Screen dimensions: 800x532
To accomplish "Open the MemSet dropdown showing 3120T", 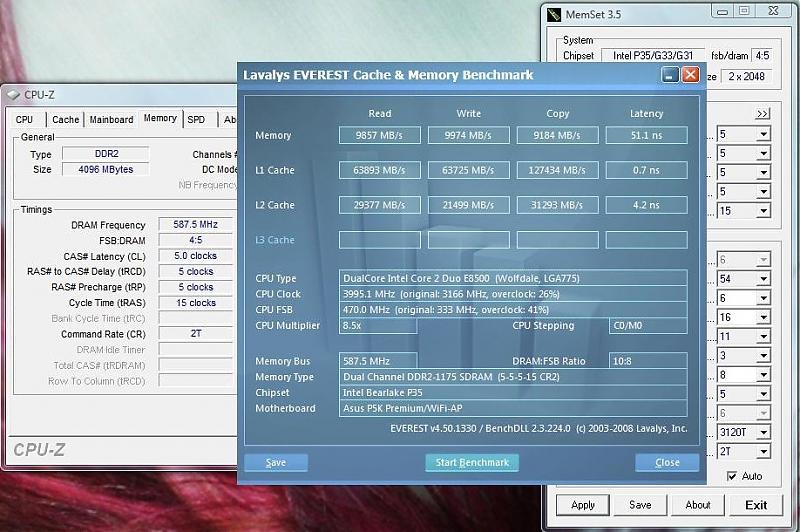I will (x=763, y=432).
